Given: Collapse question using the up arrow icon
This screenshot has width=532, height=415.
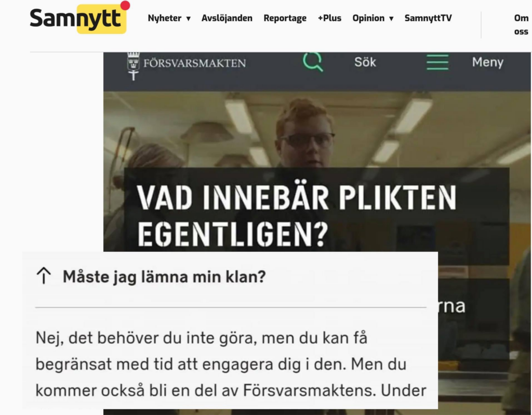Looking at the screenshot, I should (x=44, y=276).
